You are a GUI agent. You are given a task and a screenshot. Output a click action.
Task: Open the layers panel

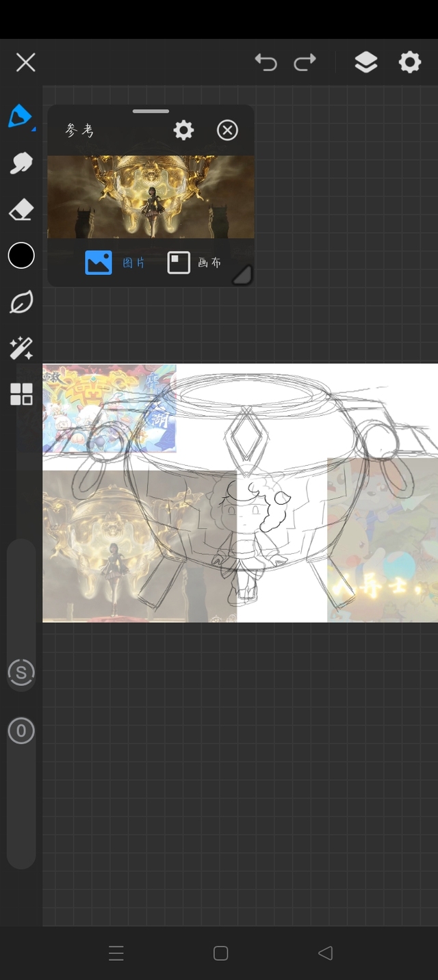click(x=366, y=63)
